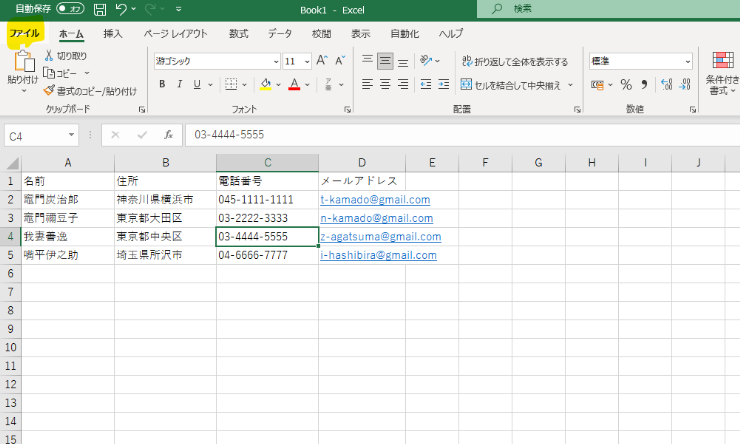Viewport: 740px width, 444px height.
Task: Click the yellow fill color swatch
Action: (x=265, y=84)
